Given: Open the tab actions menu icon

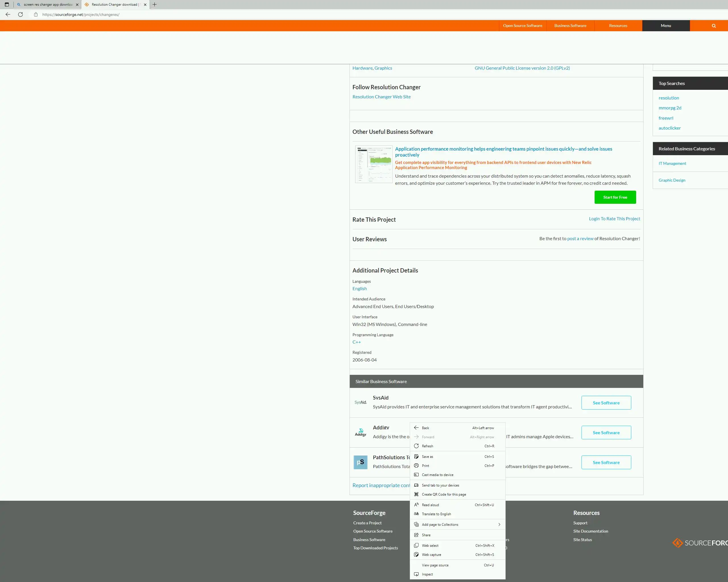Looking at the screenshot, I should click(7, 4).
